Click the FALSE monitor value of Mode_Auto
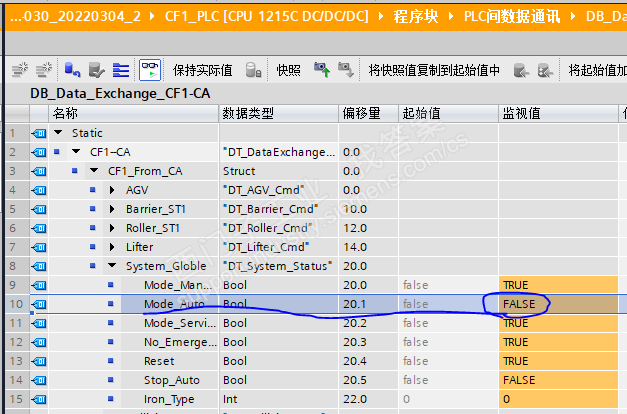 pyautogui.click(x=558, y=304)
